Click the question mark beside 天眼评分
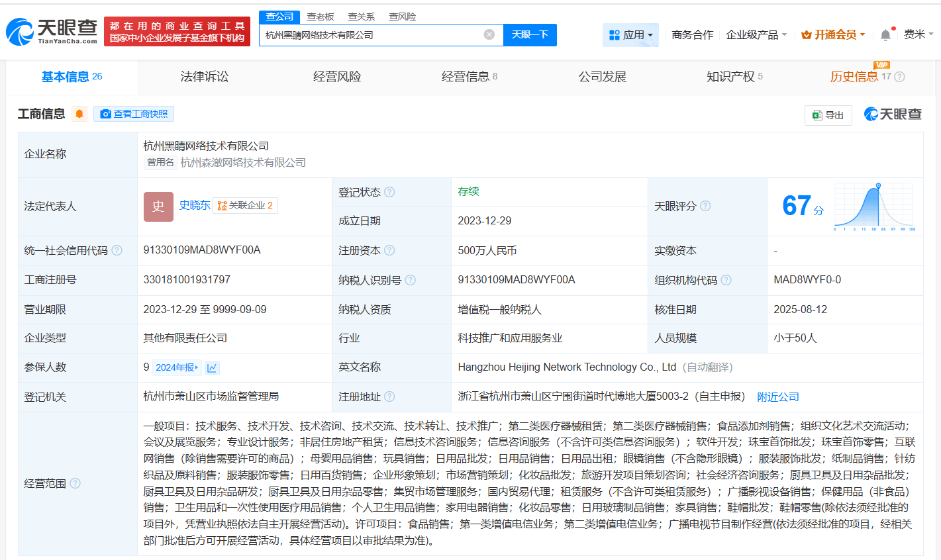The width and height of the screenshot is (941, 560). tap(705, 206)
